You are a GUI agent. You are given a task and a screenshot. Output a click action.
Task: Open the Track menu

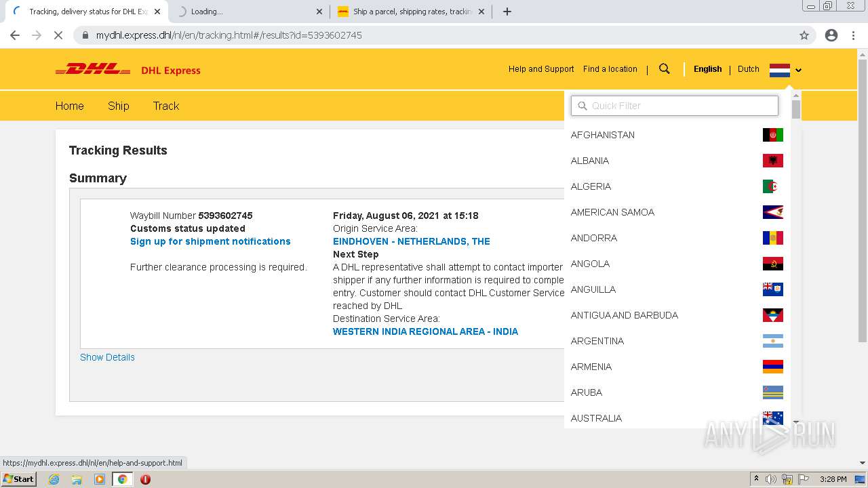point(166,106)
